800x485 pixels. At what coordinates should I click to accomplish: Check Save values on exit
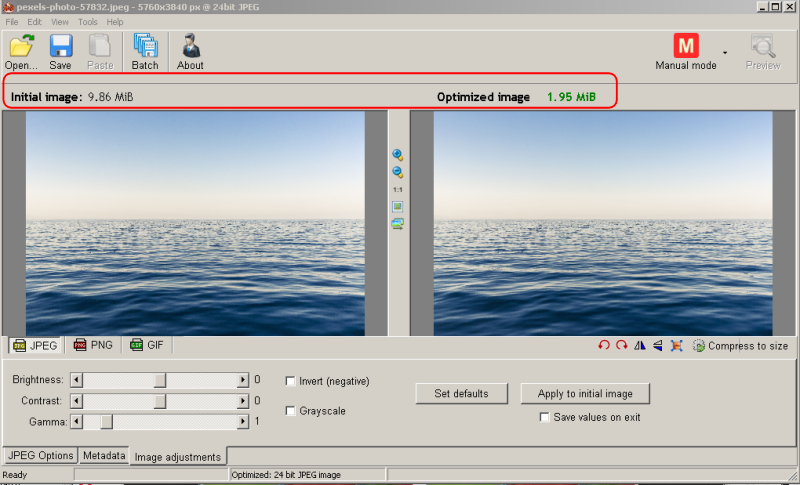tap(544, 417)
